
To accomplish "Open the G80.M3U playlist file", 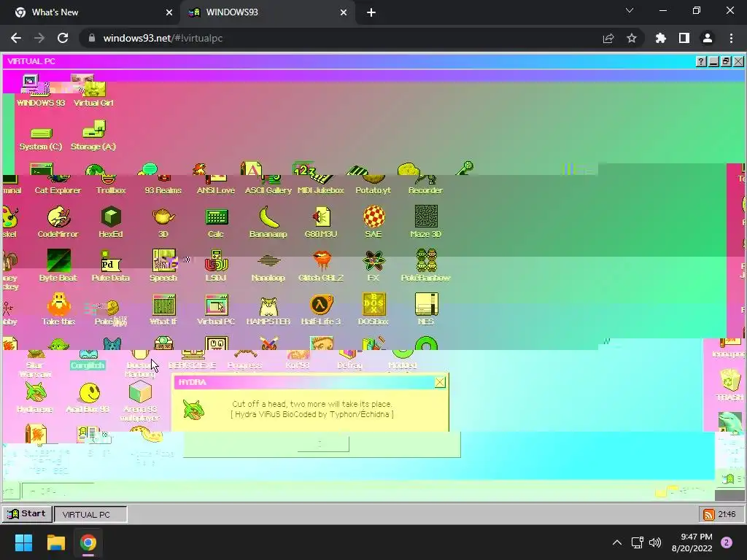I will coord(321,222).
